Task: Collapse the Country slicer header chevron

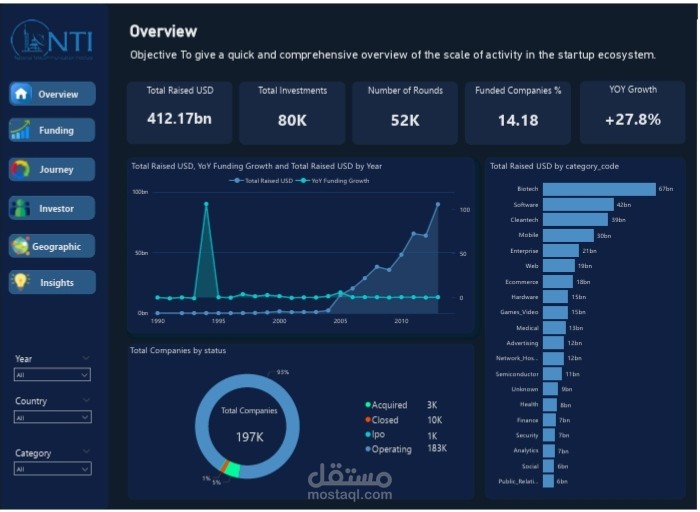Action: click(86, 400)
